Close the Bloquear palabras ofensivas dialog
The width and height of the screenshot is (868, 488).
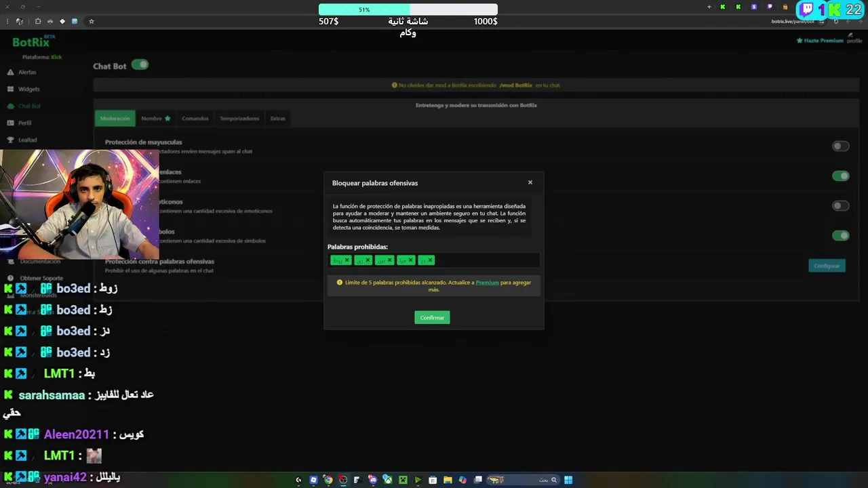(530, 182)
